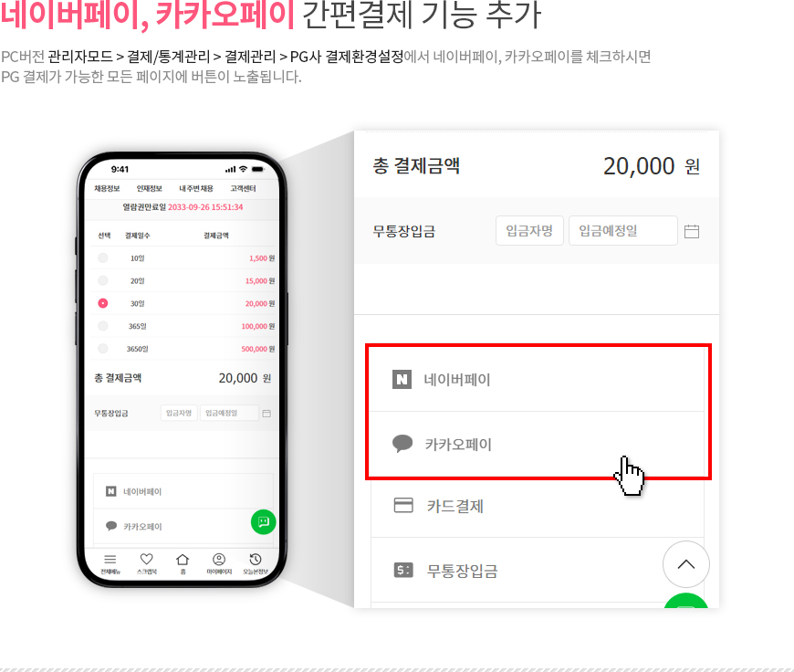Select the 365일 radio button
Viewport: 794px width, 672px height.
pos(103,326)
